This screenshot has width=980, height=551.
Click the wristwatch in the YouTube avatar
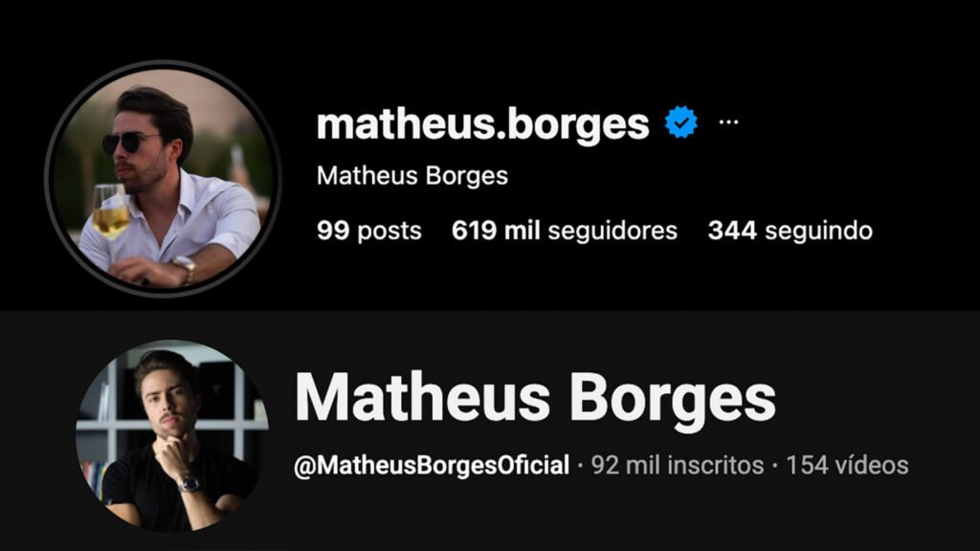pyautogui.click(x=189, y=483)
